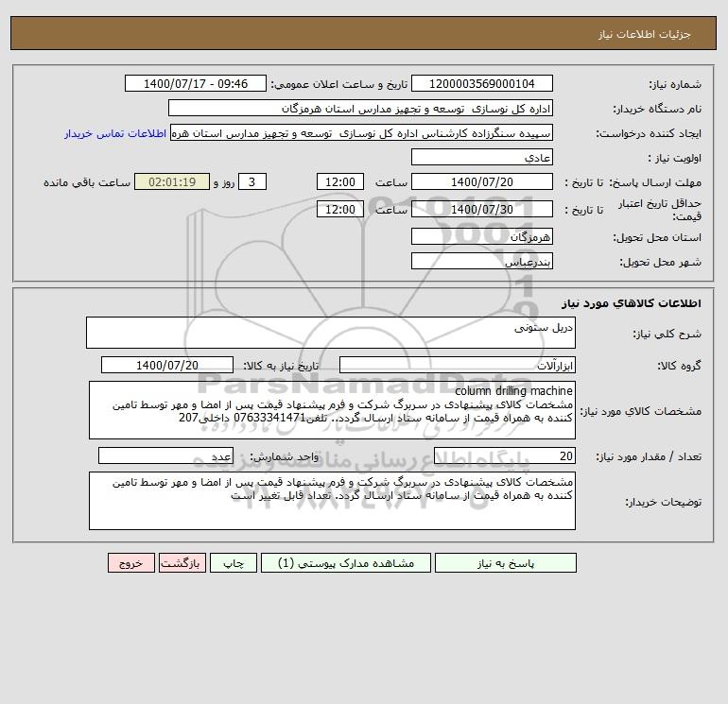Image resolution: width=728 pixels, height=704 pixels.
Task: Click the بازگشت back button
Action: click(x=182, y=563)
